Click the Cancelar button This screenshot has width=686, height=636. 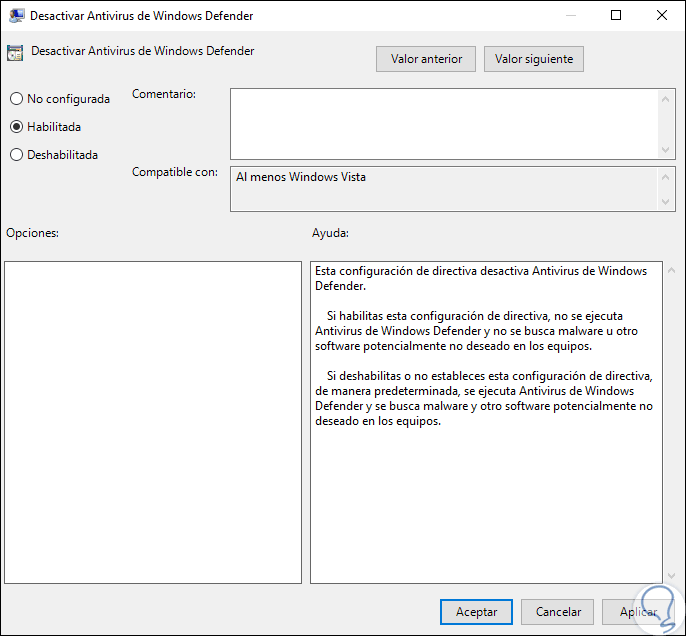(557, 612)
